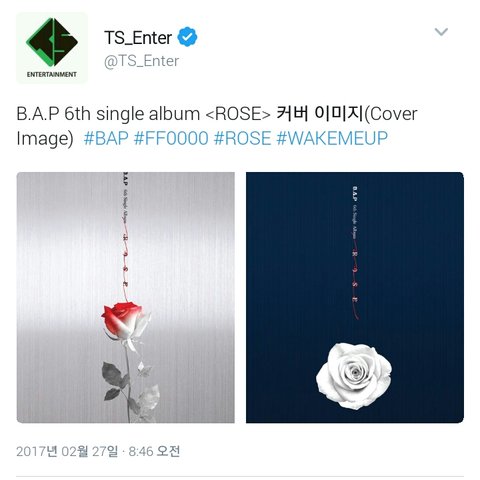Screen dimensions: 480x480
Task: Click the 8:46 오전 time stamp
Action: click(154, 452)
